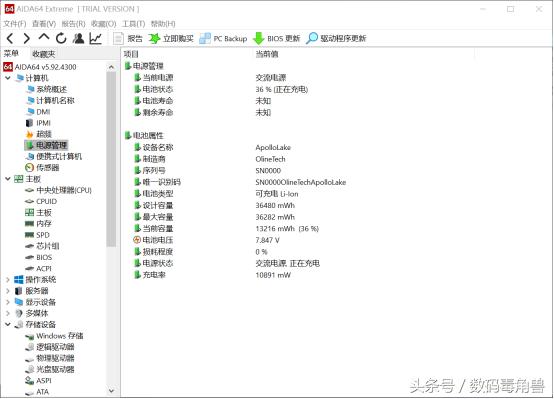This screenshot has width=554, height=399.
Task: Click 立即购买 buy now button
Action: point(171,39)
